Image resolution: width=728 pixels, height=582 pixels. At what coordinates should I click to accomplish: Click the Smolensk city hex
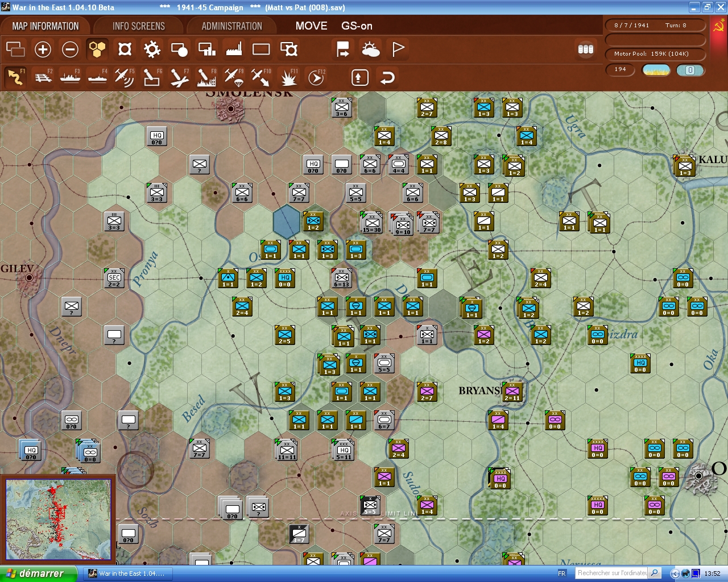click(x=231, y=108)
